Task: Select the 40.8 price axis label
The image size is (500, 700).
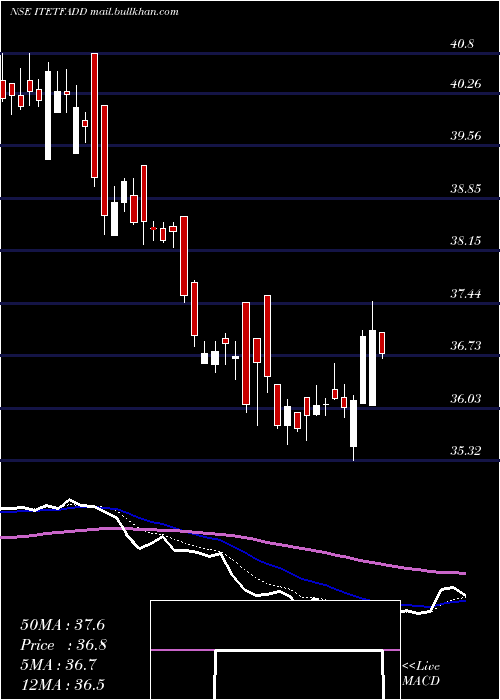Action: click(x=462, y=44)
